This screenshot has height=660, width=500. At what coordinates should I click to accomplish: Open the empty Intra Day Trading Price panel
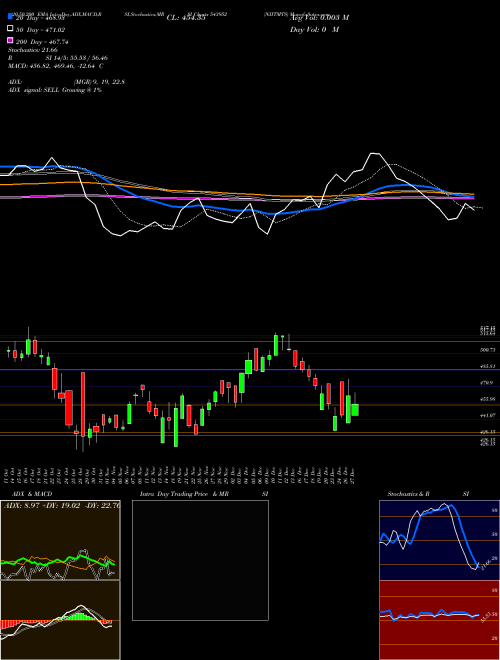click(x=200, y=560)
